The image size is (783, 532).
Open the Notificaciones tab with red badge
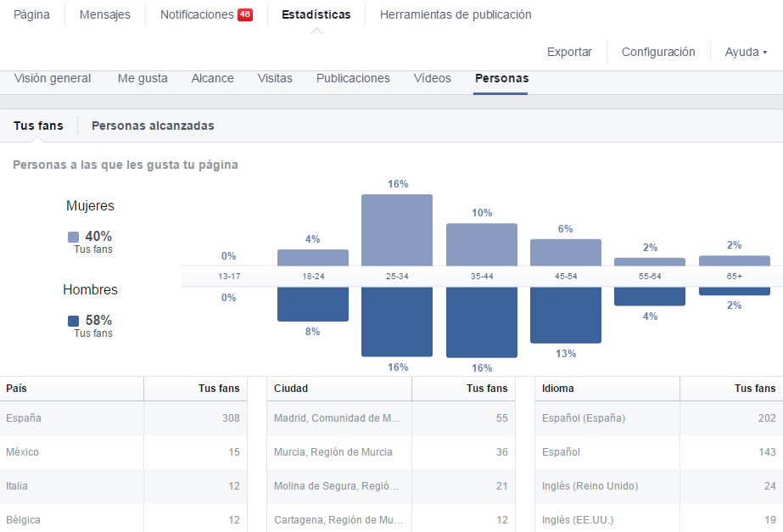205,14
